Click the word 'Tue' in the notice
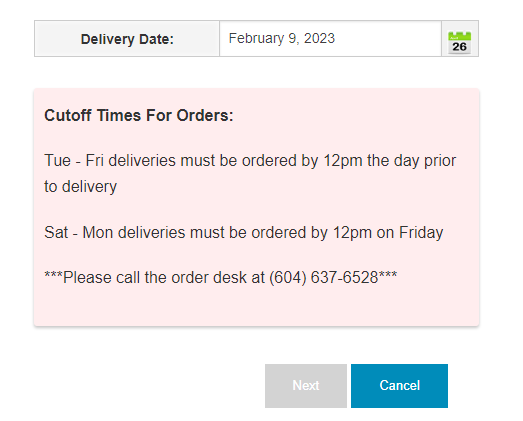The width and height of the screenshot is (523, 421). (58, 161)
